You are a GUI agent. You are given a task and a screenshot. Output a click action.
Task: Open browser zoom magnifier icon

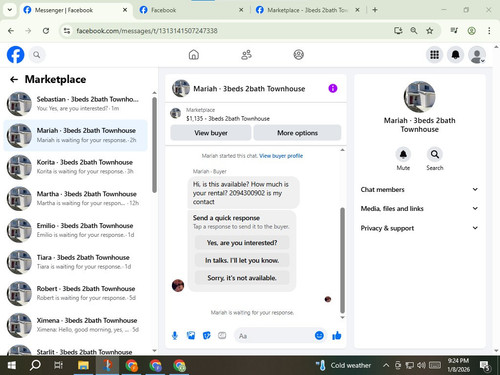pyautogui.click(x=414, y=31)
